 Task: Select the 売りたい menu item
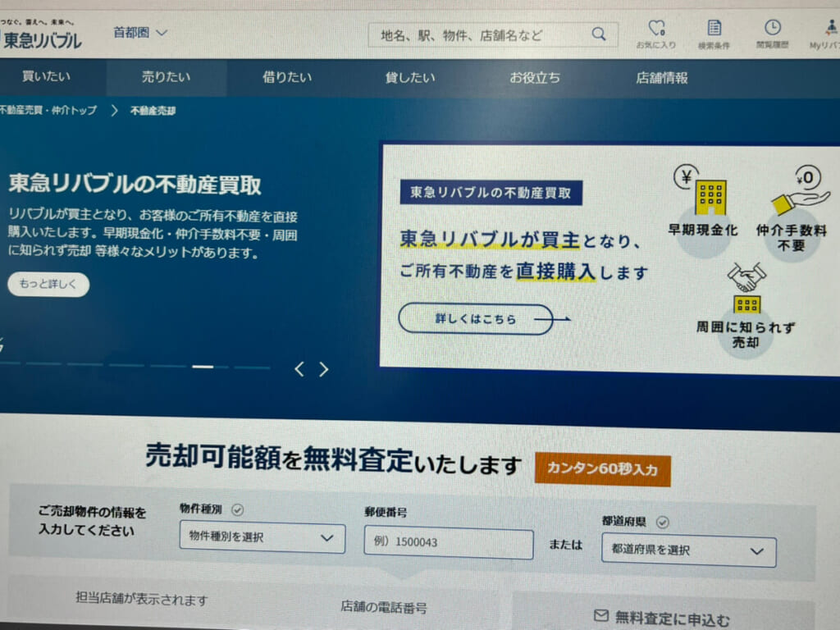166,77
